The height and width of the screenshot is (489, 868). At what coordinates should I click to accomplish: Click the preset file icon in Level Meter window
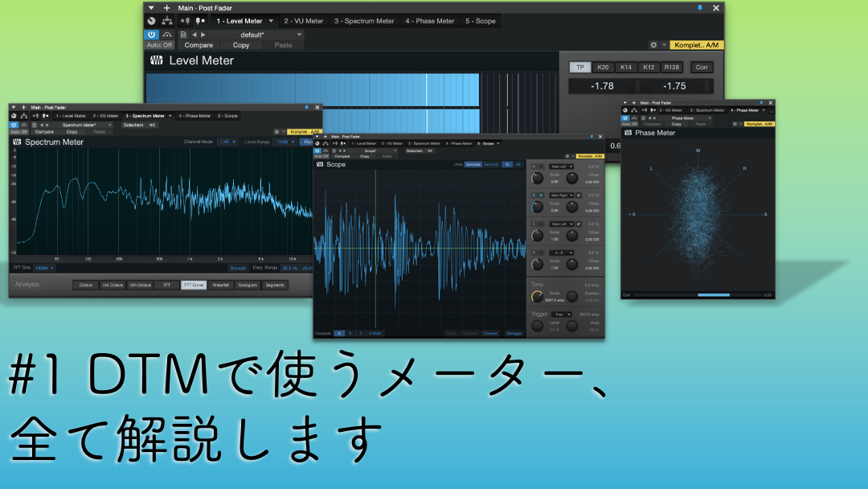(x=183, y=35)
